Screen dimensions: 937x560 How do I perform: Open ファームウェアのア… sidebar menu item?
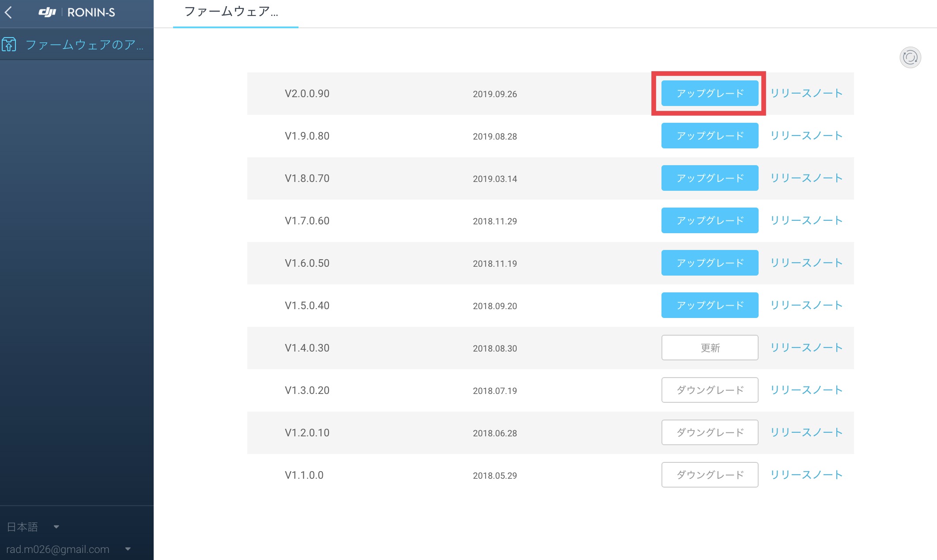[84, 45]
